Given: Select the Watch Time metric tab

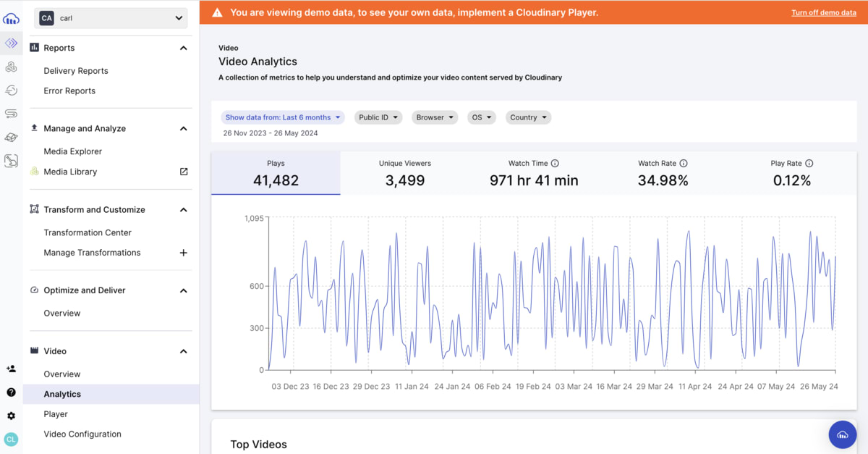Looking at the screenshot, I should click(x=534, y=173).
